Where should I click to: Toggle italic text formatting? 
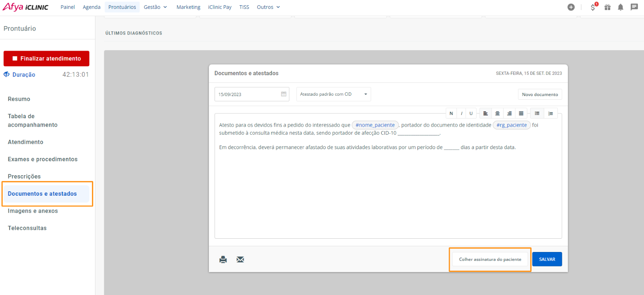461,113
